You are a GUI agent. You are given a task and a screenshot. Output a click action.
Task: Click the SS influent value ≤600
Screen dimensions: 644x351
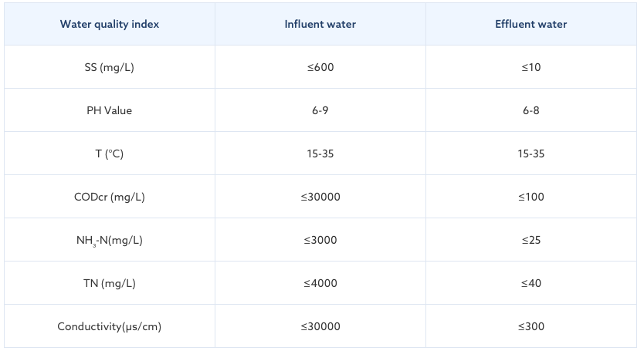tap(320, 67)
